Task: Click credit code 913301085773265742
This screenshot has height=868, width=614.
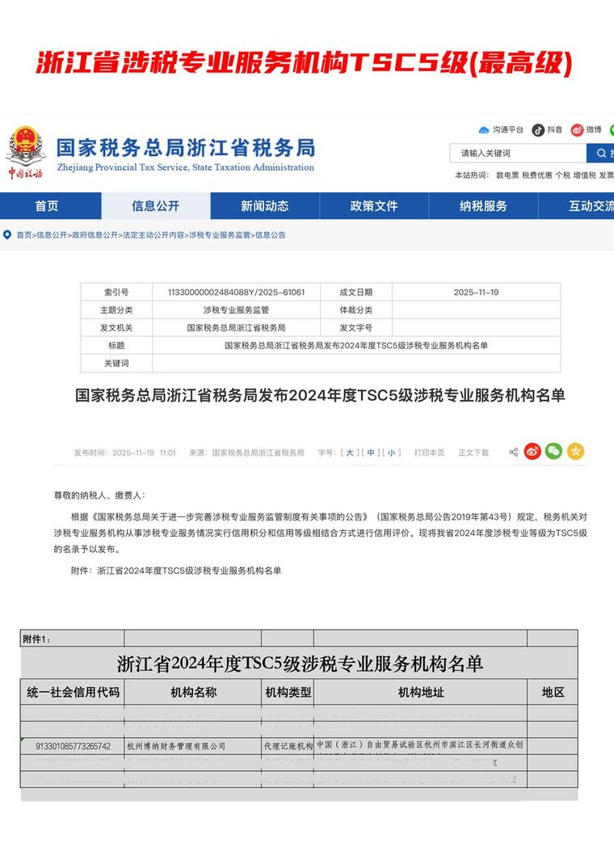Action: click(x=73, y=746)
